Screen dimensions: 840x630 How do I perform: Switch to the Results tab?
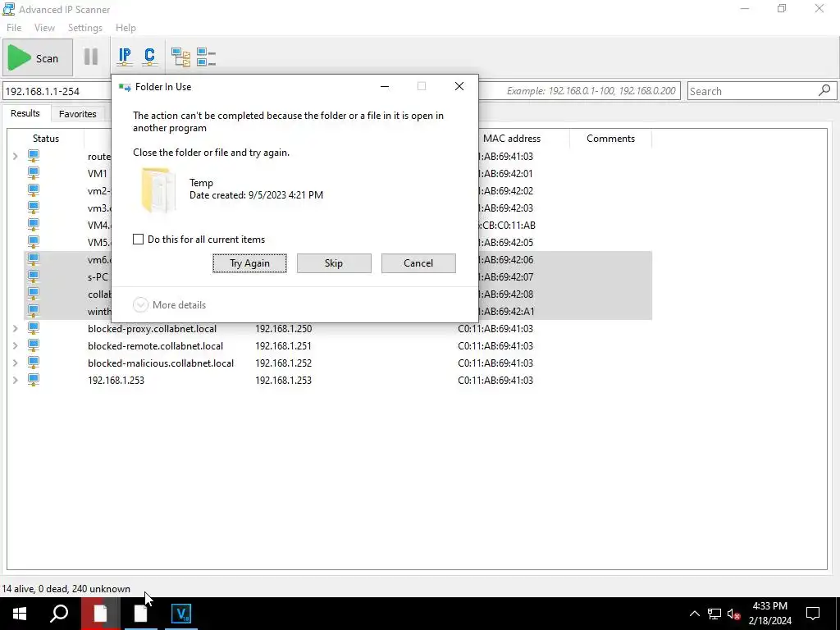pos(25,113)
